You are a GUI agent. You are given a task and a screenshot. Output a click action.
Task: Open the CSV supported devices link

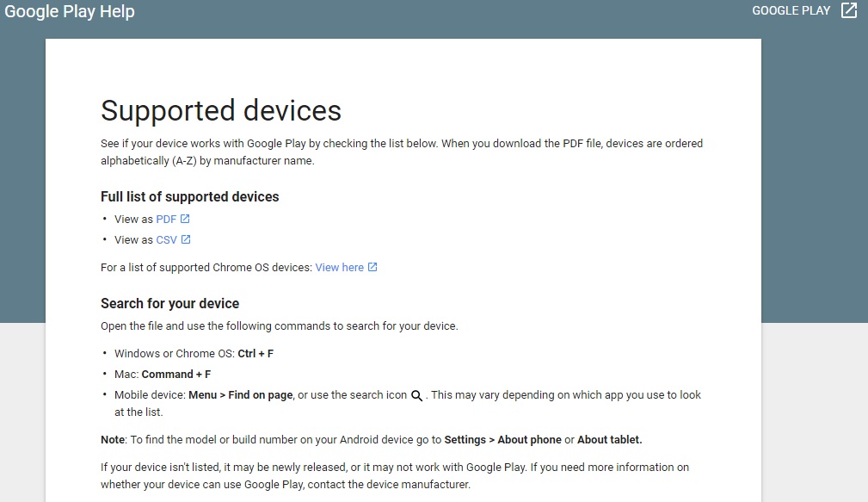166,240
